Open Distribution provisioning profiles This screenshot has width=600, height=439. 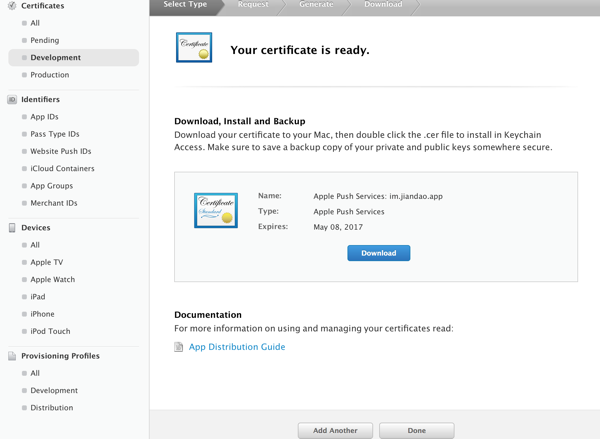[52, 408]
